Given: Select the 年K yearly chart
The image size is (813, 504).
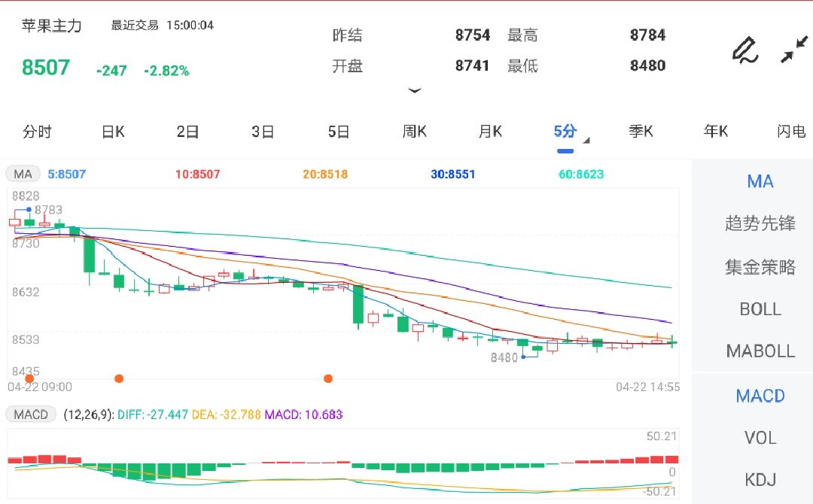Looking at the screenshot, I should [x=715, y=132].
